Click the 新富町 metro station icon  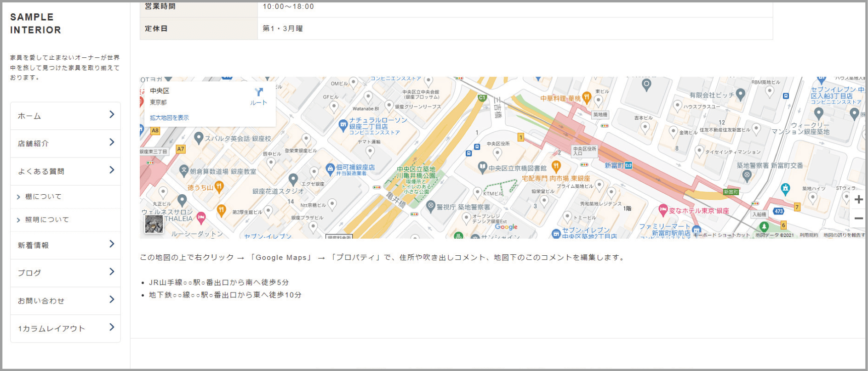pyautogui.click(x=628, y=165)
